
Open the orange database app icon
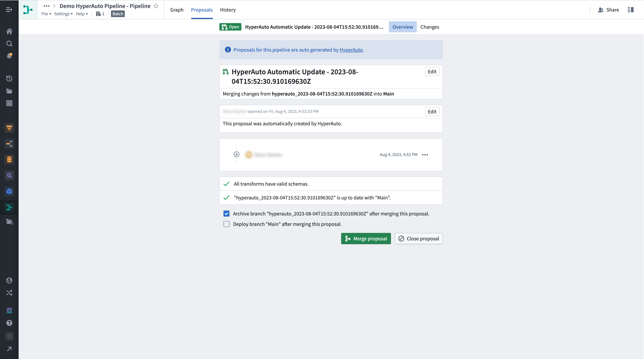(9, 160)
